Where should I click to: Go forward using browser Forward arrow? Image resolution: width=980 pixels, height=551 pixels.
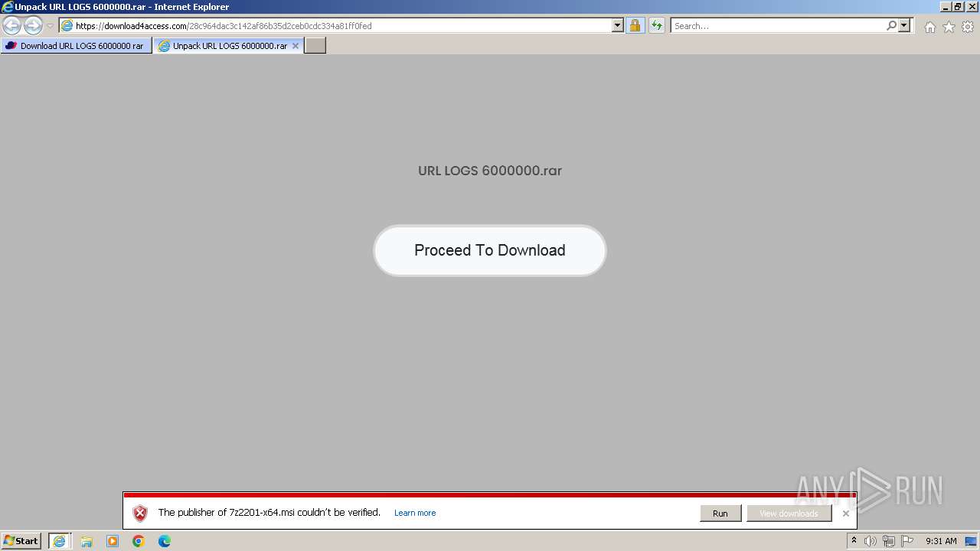coord(33,26)
